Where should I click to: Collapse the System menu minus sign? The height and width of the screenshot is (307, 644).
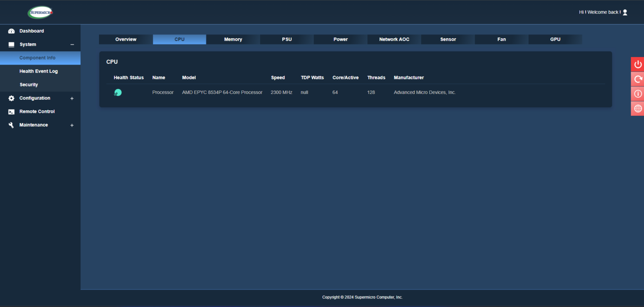click(72, 44)
